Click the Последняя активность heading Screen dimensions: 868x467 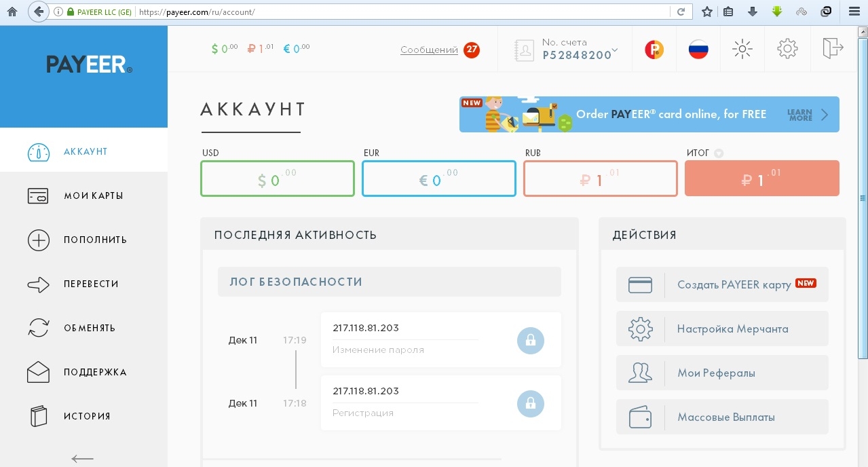[295, 235]
